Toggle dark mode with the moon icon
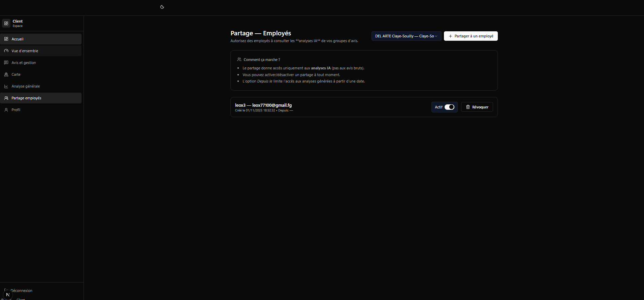The height and width of the screenshot is (300, 644). [x=162, y=7]
